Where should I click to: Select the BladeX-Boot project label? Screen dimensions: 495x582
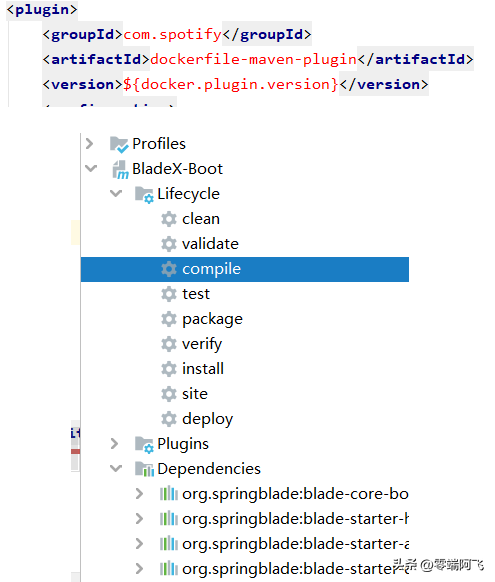[x=177, y=169]
